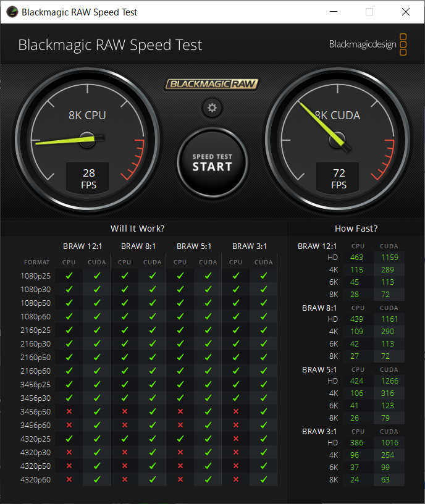Click red cross for 4320p25 BRAW 3:1 CPU
This screenshot has width=425, height=504.
point(235,439)
